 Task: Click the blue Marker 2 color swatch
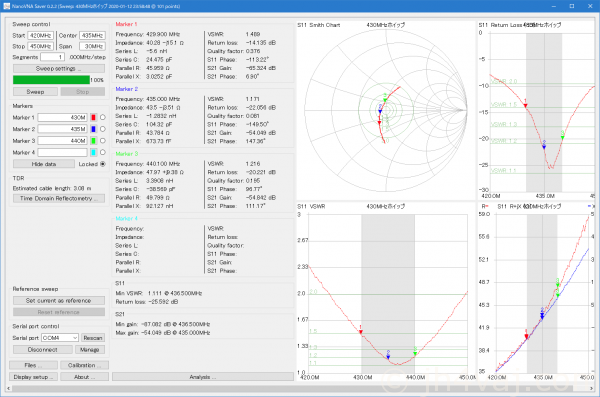pyautogui.click(x=93, y=129)
